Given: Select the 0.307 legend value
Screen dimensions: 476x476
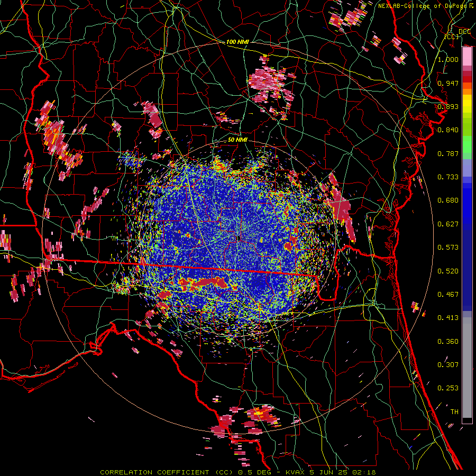Looking at the screenshot, I should tap(448, 365).
